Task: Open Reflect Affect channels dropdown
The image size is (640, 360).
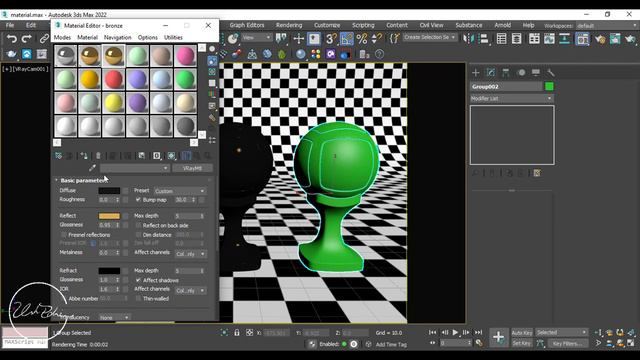Action: click(x=191, y=254)
